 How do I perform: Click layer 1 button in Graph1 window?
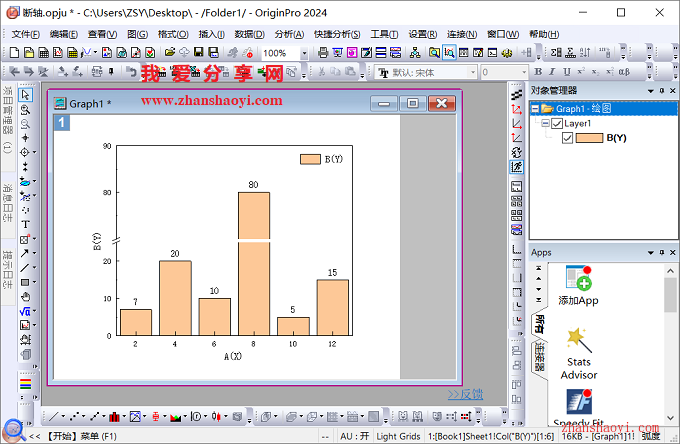(62, 123)
